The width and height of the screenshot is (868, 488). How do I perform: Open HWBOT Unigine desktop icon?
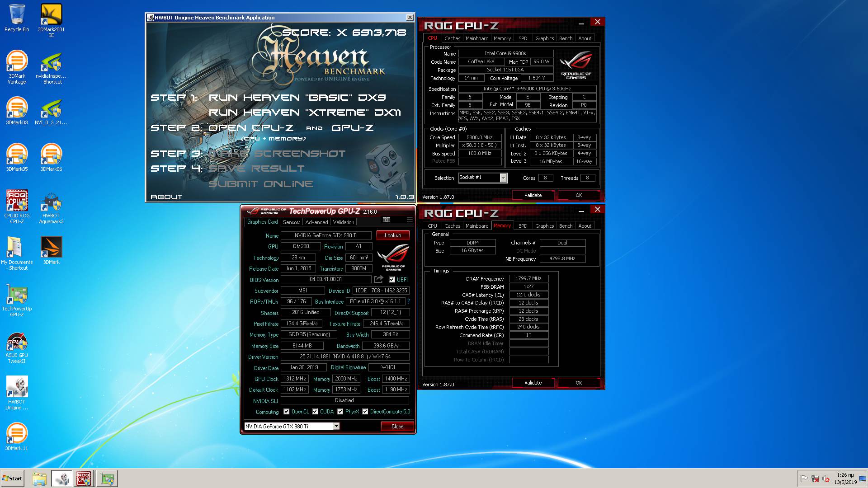click(x=17, y=393)
